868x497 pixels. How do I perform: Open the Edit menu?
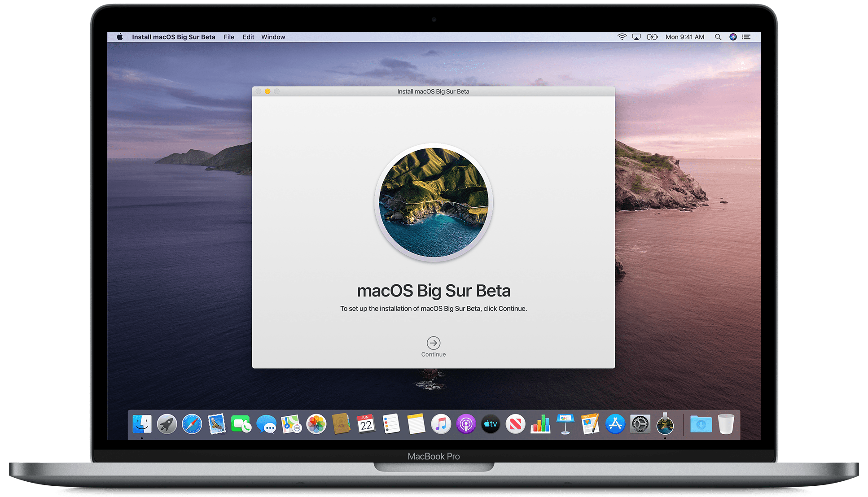click(x=248, y=37)
